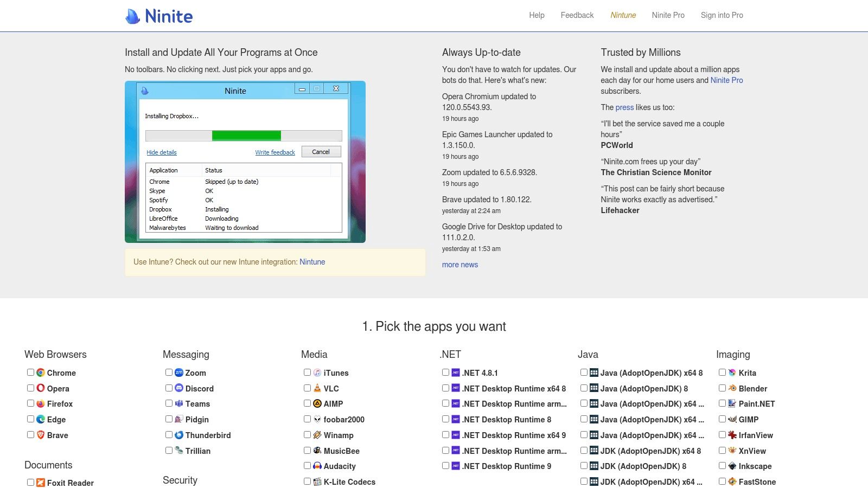Follow the 'more news' link
This screenshot has width=868, height=488.
(x=460, y=265)
